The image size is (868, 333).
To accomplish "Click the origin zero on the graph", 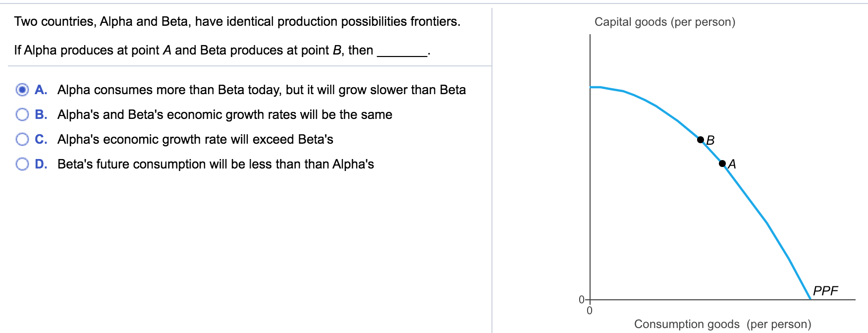I will tap(582, 299).
